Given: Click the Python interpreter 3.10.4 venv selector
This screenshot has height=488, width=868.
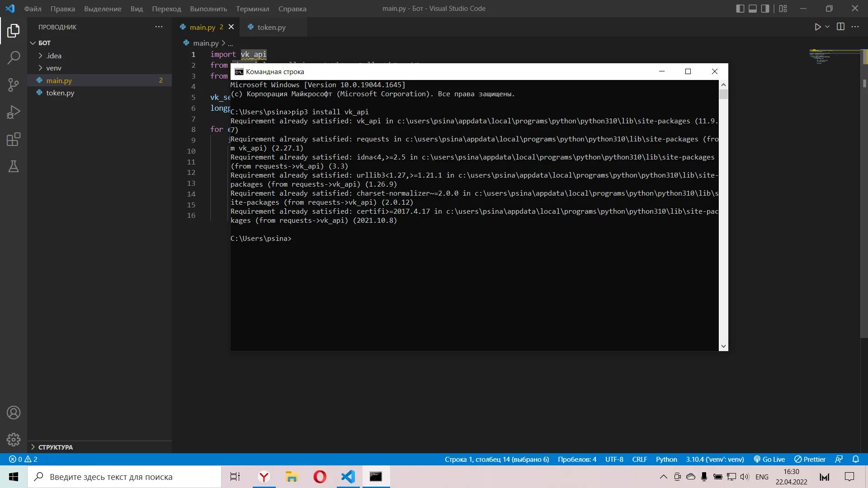Looking at the screenshot, I should tap(714, 459).
